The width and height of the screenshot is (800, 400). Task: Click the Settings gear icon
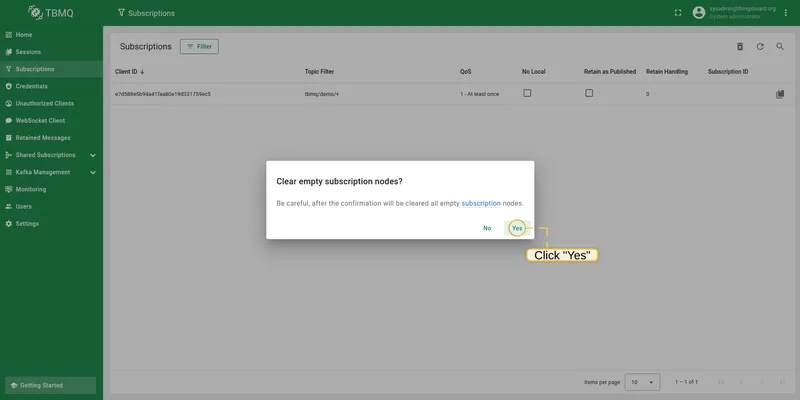9,223
